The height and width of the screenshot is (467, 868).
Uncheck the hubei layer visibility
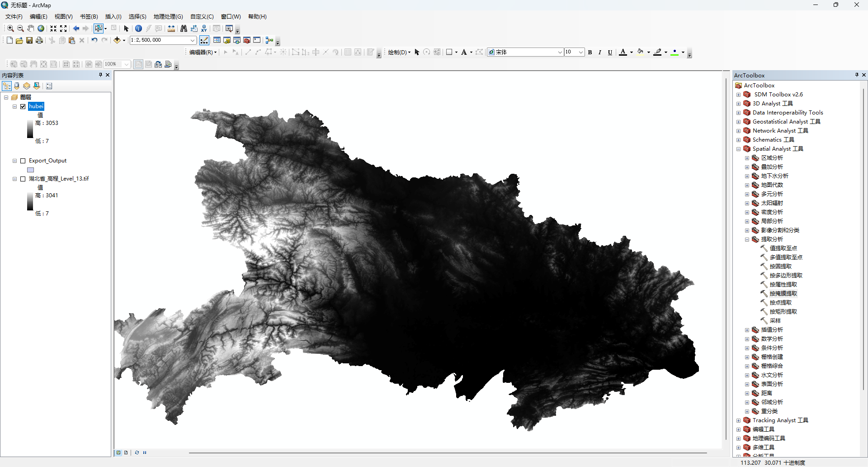tap(23, 106)
